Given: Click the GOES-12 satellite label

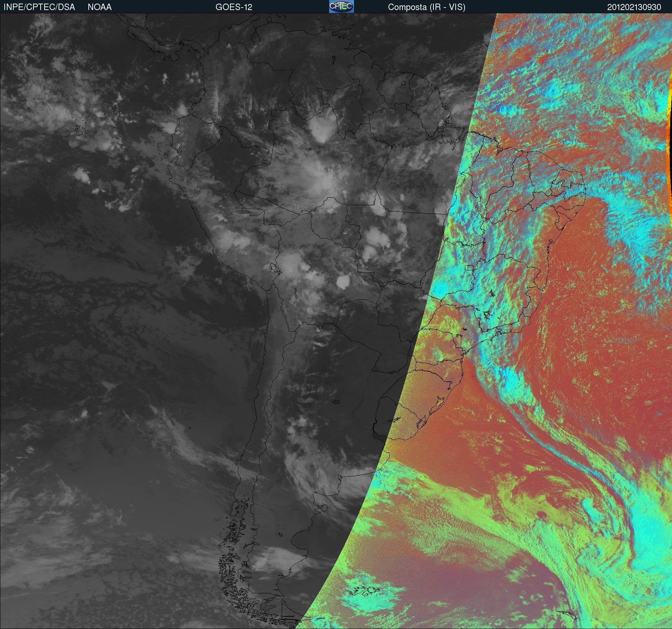Looking at the screenshot, I should click(x=234, y=7).
